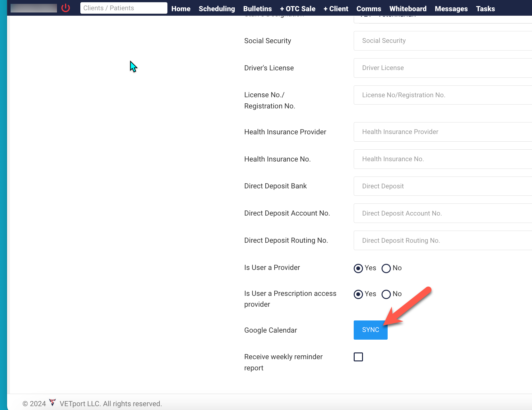Click the Direct Deposit Routing No. field
This screenshot has height=410, width=532.
tap(442, 240)
